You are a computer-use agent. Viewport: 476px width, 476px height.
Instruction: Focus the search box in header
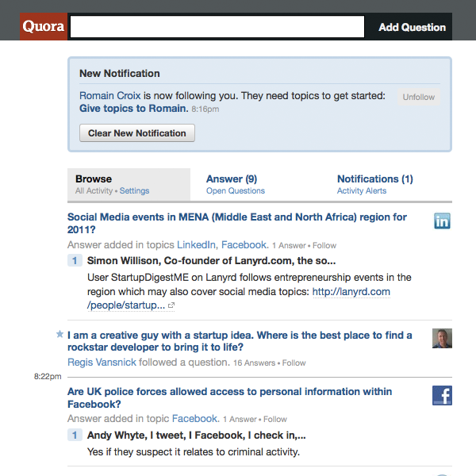click(x=217, y=27)
